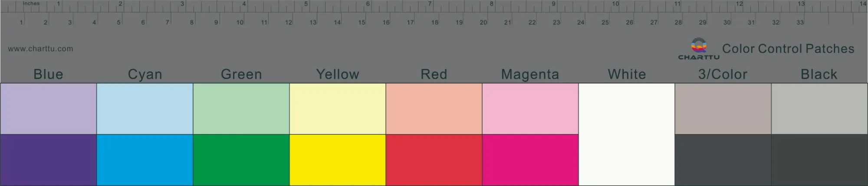Pick the light cyan patch

(x=145, y=109)
